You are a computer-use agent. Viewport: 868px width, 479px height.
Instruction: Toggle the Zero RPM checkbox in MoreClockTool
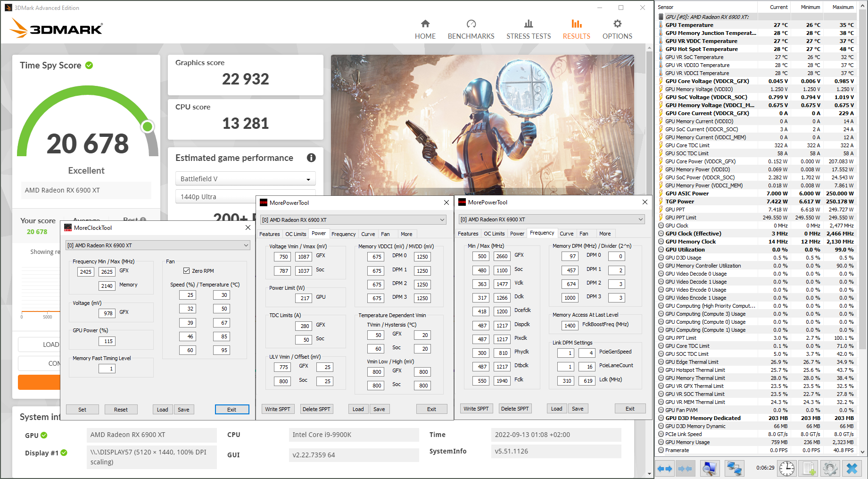pos(186,271)
